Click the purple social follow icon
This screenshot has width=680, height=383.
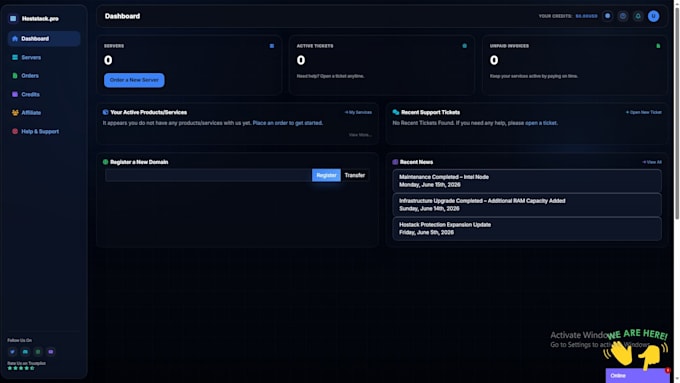51,352
